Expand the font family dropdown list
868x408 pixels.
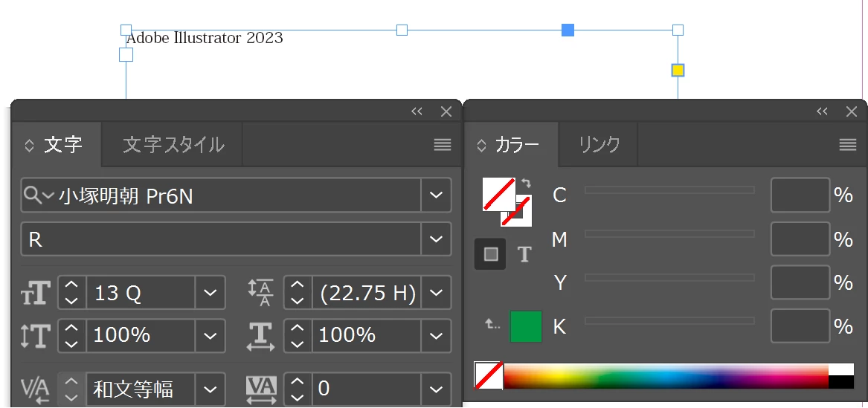pyautogui.click(x=436, y=195)
